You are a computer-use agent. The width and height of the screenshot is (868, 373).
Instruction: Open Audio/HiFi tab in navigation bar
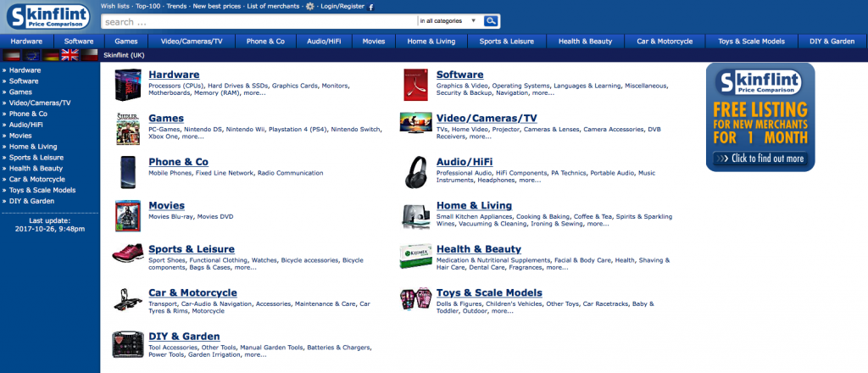pos(324,42)
